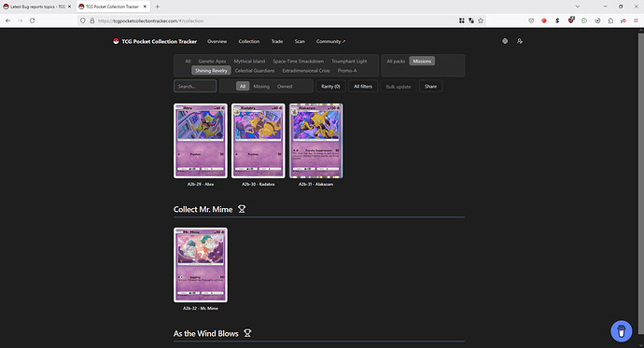This screenshot has width=644, height=348.
Task: Click the Share button
Action: pos(430,86)
